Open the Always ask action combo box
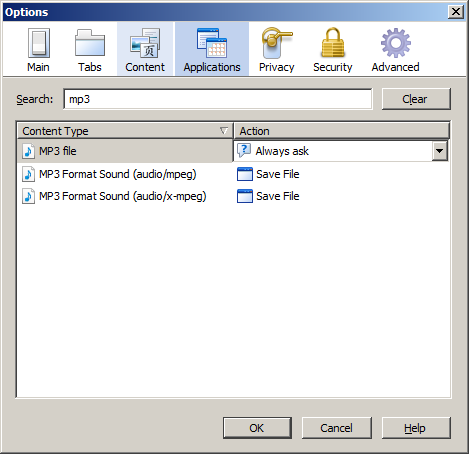469x454 pixels. tap(340, 151)
